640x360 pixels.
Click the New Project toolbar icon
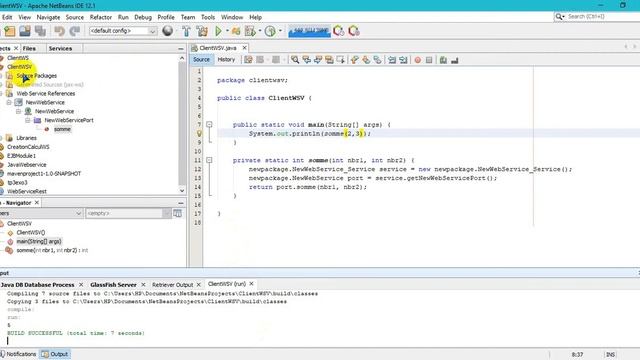click(x=9, y=31)
